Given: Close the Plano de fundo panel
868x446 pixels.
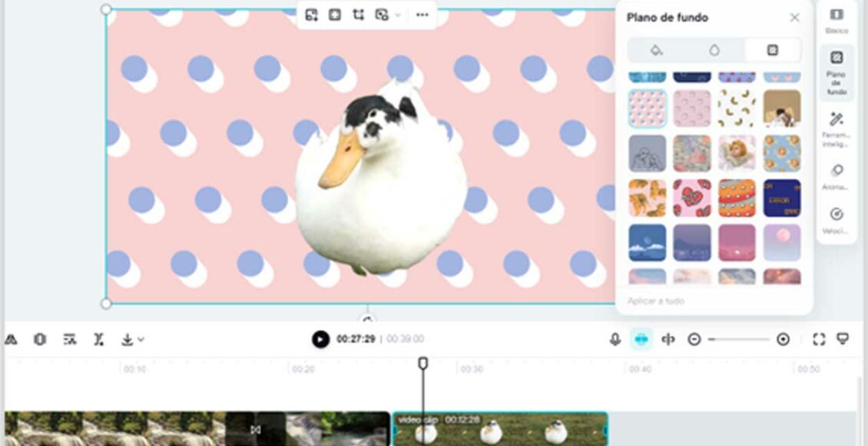Looking at the screenshot, I should pos(794,18).
